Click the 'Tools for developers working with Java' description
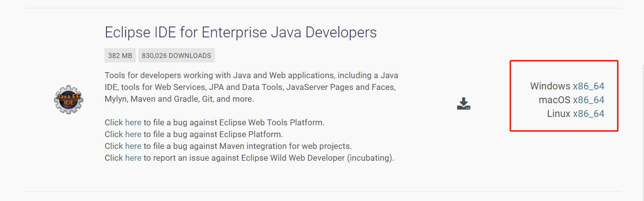644x201 pixels. [252, 87]
